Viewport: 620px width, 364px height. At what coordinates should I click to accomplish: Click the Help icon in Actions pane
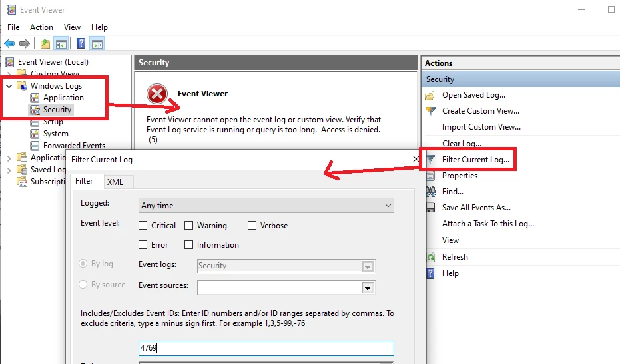click(x=431, y=273)
